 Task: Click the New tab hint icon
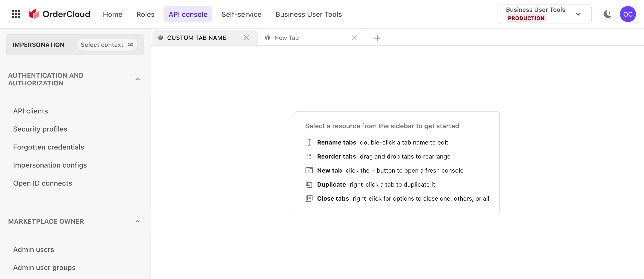309,170
